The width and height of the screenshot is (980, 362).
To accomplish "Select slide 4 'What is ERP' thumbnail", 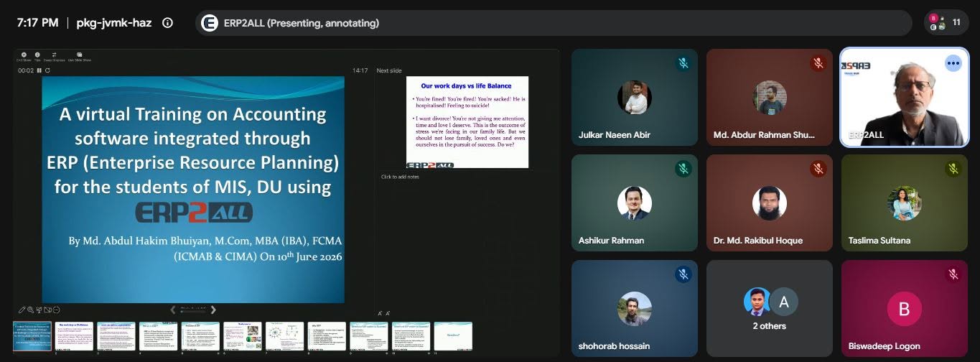I will 158,336.
